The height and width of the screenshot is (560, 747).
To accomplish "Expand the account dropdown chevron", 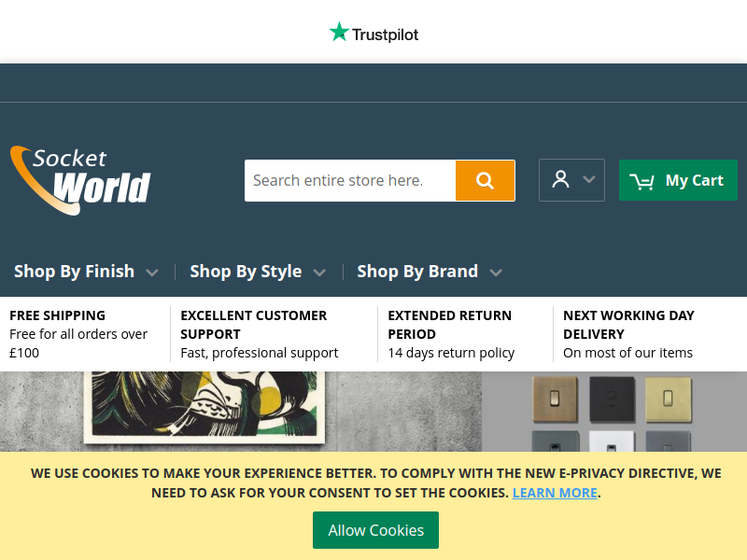I will click(x=589, y=179).
